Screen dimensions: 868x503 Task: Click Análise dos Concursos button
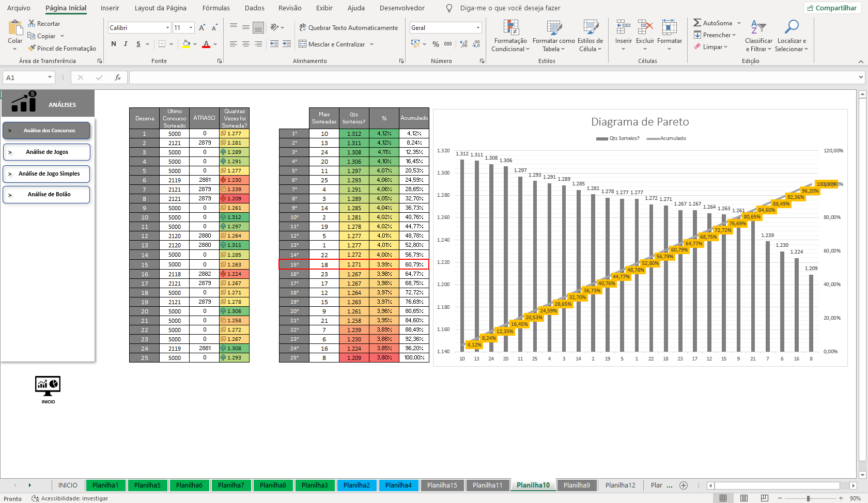(x=47, y=130)
